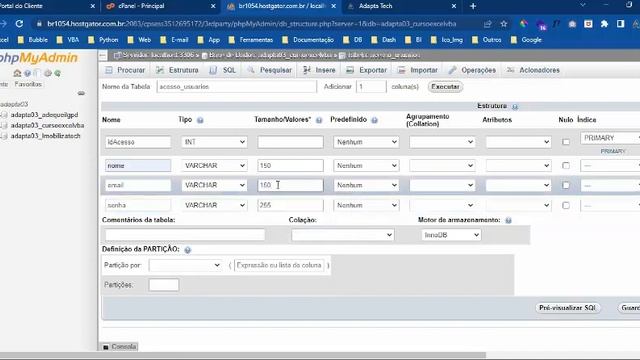Click the Nome da Tabela input field
The height and width of the screenshot is (360, 640).
tap(236, 87)
